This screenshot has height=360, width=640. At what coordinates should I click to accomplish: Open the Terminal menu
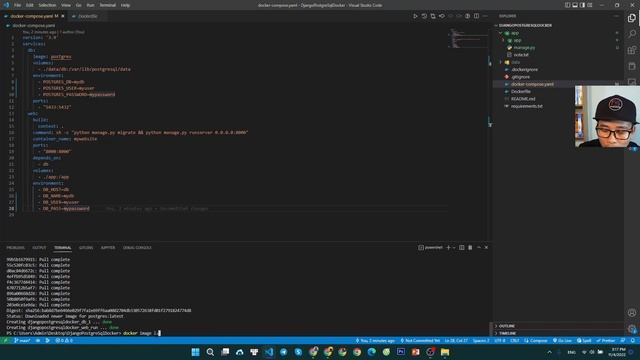(107, 5)
